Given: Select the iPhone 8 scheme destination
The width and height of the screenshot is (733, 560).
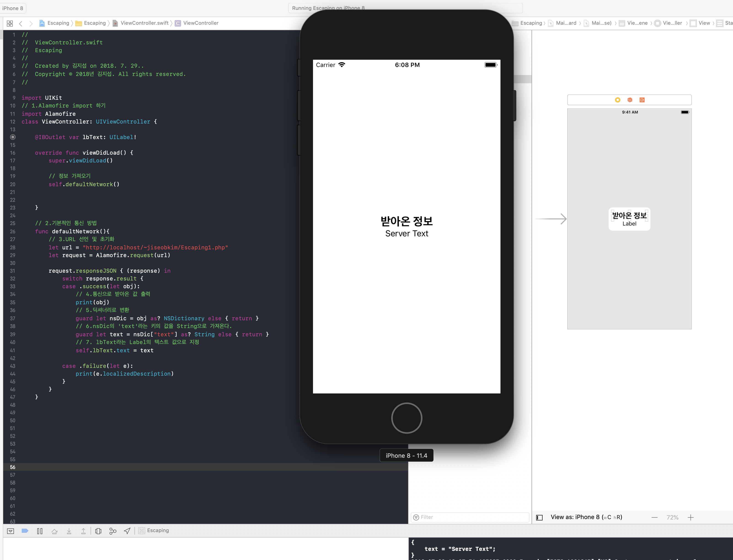Looking at the screenshot, I should click(13, 8).
